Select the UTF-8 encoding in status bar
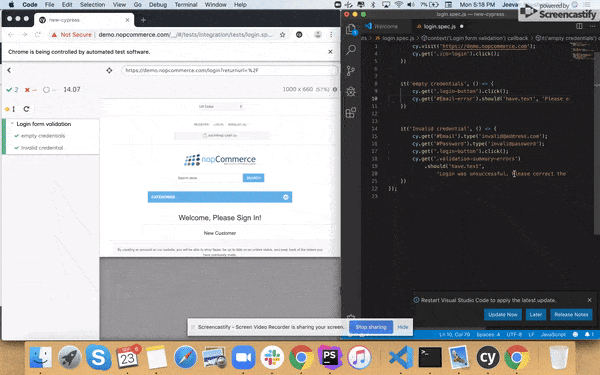Screen dimensions: 600x375 click(514, 334)
